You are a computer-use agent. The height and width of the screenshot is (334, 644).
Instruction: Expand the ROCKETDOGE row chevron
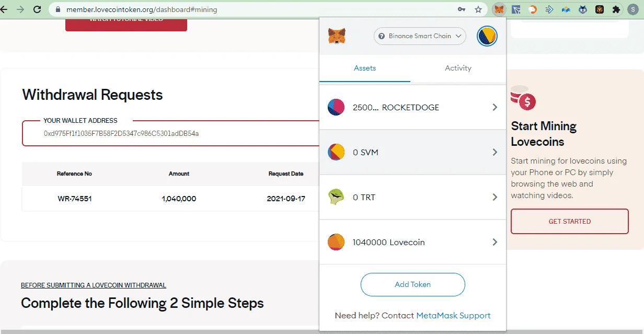pyautogui.click(x=494, y=107)
